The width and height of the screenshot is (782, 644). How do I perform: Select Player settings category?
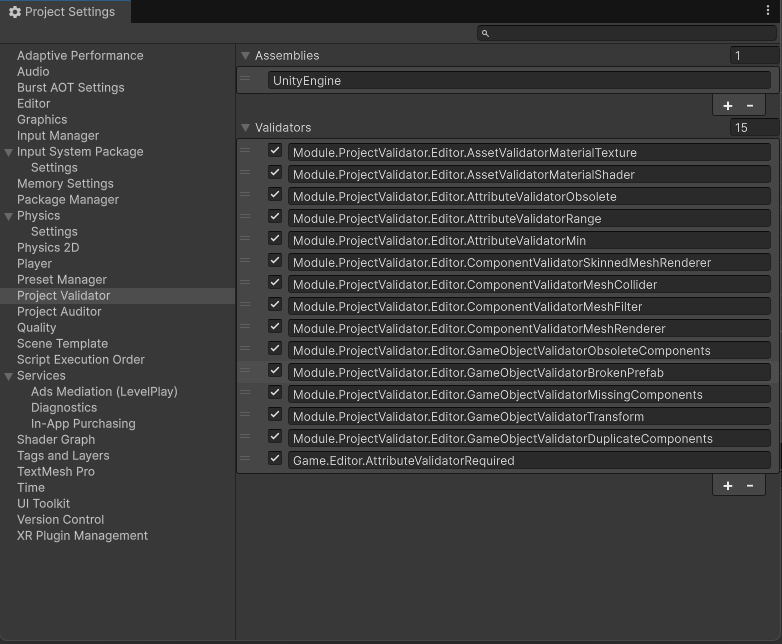point(34,264)
